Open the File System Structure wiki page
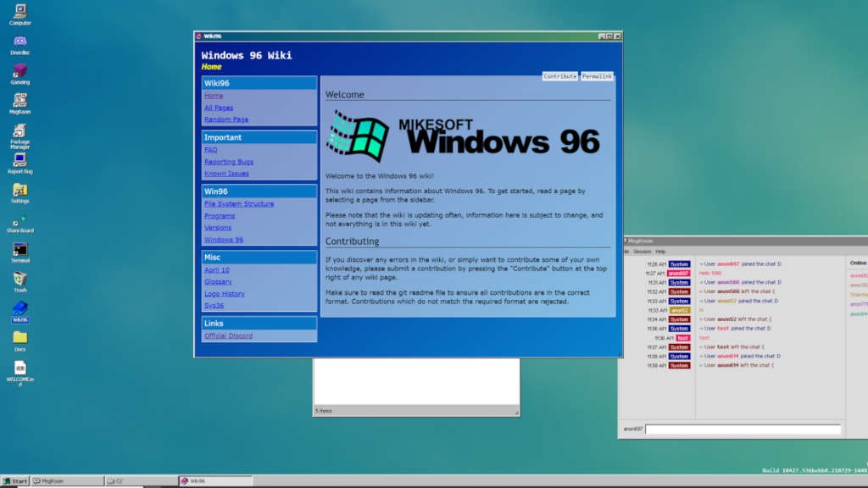The image size is (868, 488). (238, 203)
